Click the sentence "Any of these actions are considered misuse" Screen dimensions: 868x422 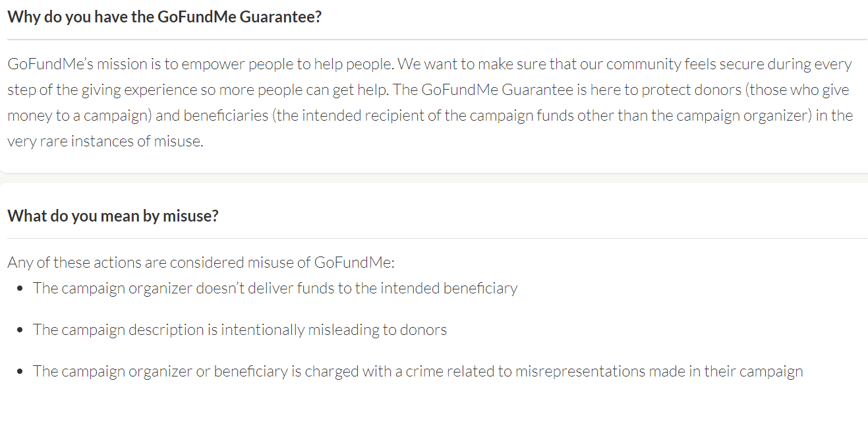point(201,262)
